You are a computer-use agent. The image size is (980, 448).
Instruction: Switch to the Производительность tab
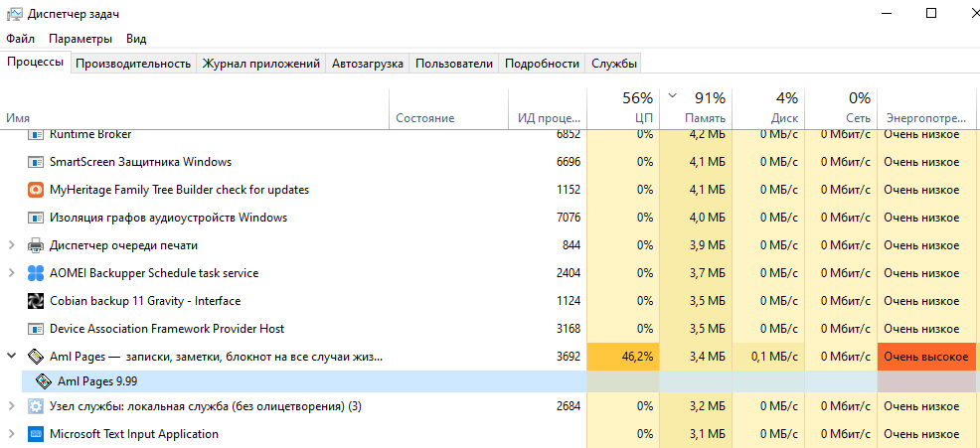coord(133,64)
